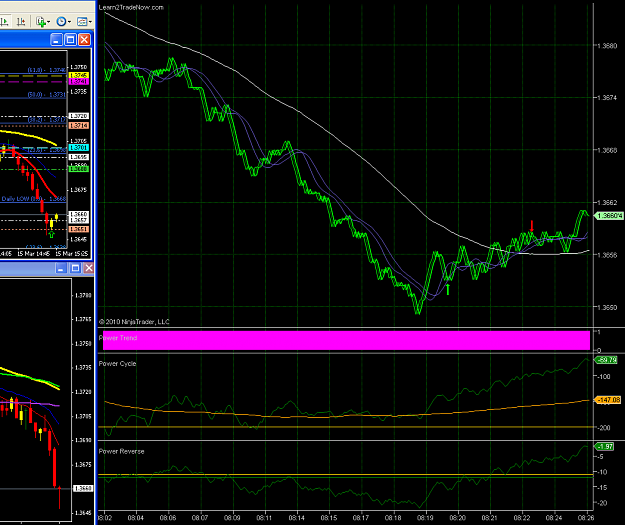
Task: Click the hollow green arrow in upper-left chart
Action: [x=51, y=234]
